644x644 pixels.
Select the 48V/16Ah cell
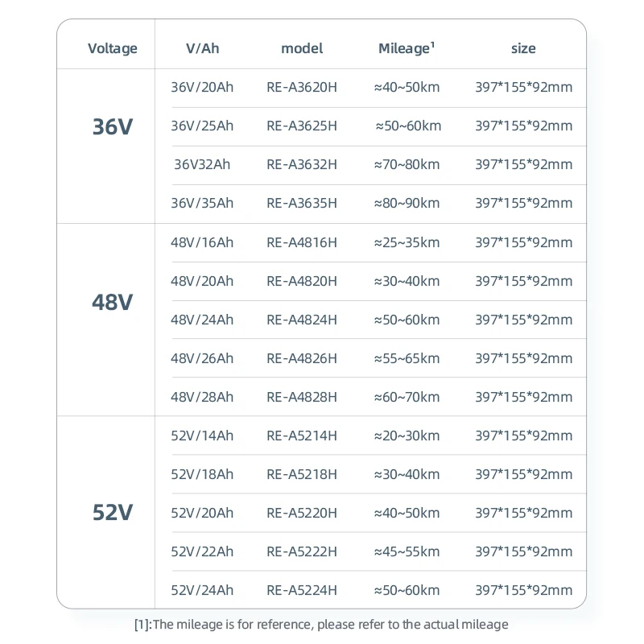(x=202, y=242)
